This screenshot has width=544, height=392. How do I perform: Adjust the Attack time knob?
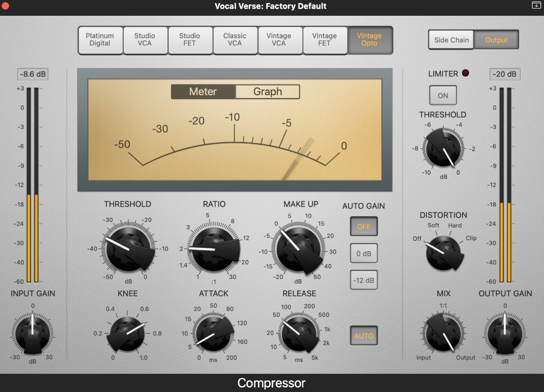(213, 333)
